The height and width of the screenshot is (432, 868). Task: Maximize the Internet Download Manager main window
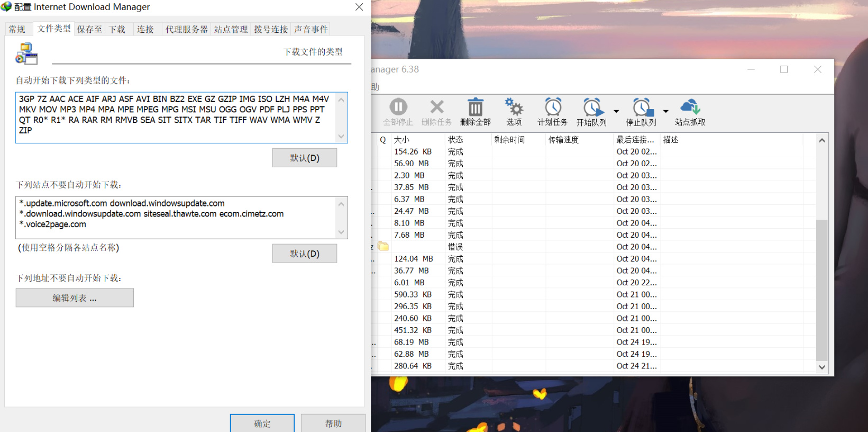(784, 69)
